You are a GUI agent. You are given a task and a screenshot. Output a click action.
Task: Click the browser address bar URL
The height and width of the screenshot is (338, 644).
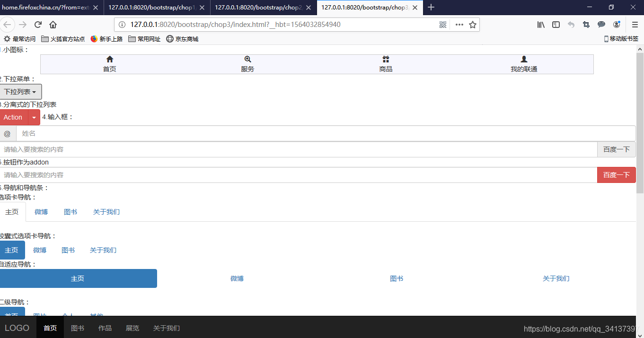point(235,25)
